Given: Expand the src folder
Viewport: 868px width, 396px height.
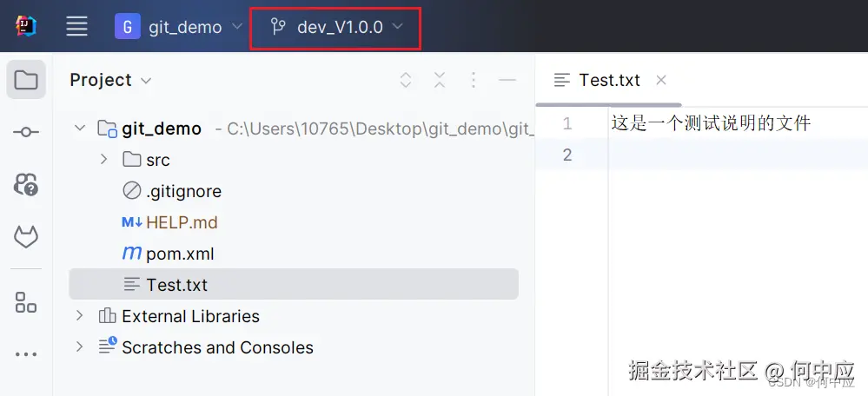Looking at the screenshot, I should pos(104,160).
